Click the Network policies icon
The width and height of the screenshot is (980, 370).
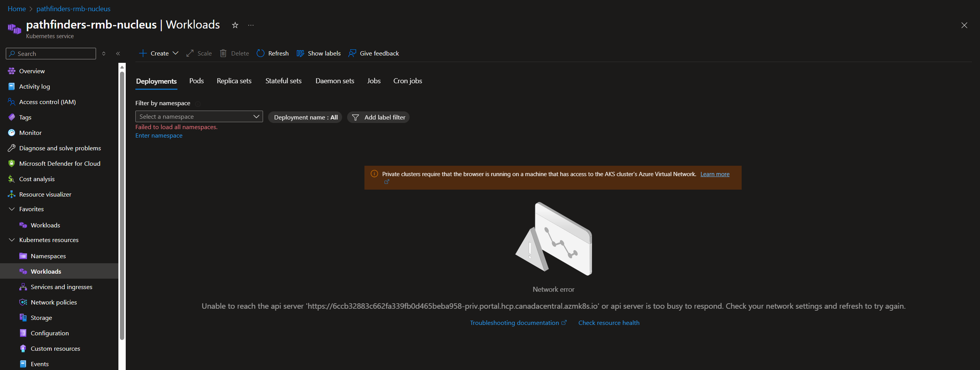click(23, 302)
